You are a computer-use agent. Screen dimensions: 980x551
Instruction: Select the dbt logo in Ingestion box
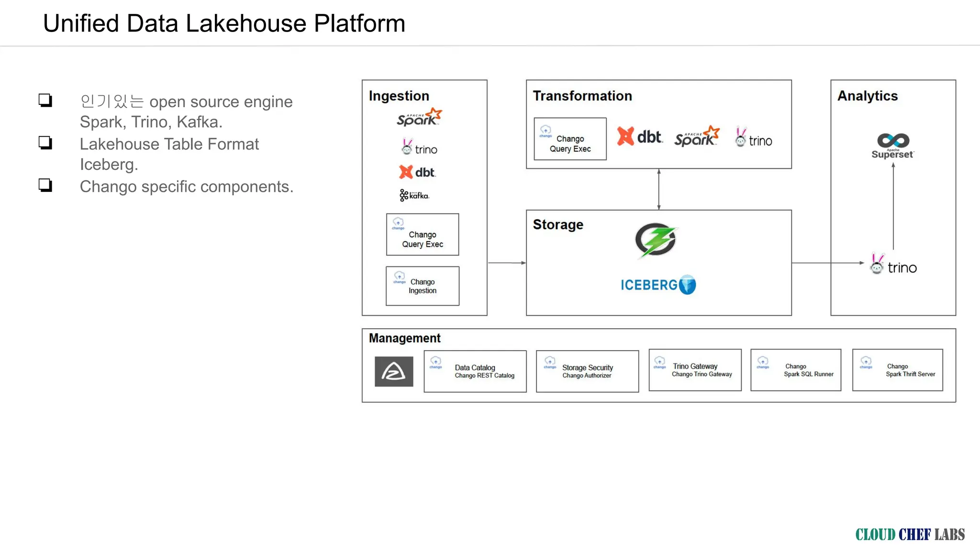[x=417, y=172]
